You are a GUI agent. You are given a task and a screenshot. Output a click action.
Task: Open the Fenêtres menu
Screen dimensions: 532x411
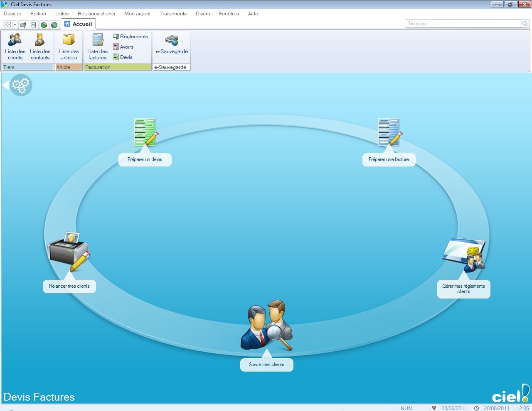tap(229, 14)
